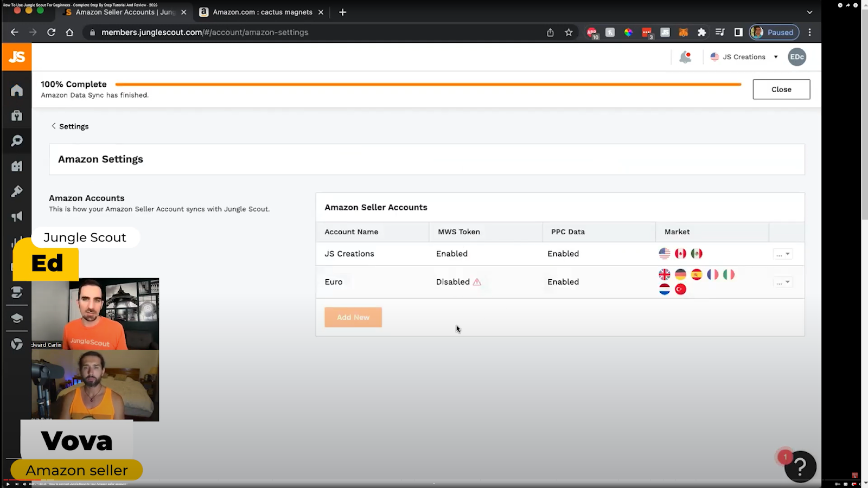868x488 pixels.
Task: Click the Mexico flag in JS Creations row
Action: click(697, 253)
